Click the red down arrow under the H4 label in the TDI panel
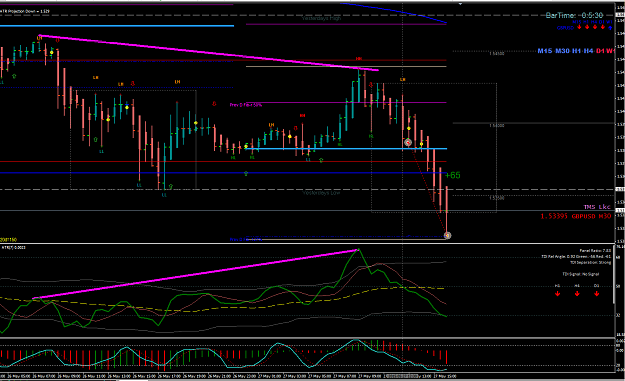The width and height of the screenshot is (625, 381). coord(577,294)
